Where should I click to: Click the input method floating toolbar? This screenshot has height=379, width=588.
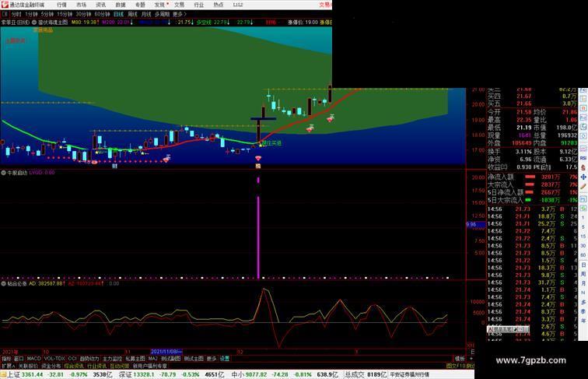[508, 329]
